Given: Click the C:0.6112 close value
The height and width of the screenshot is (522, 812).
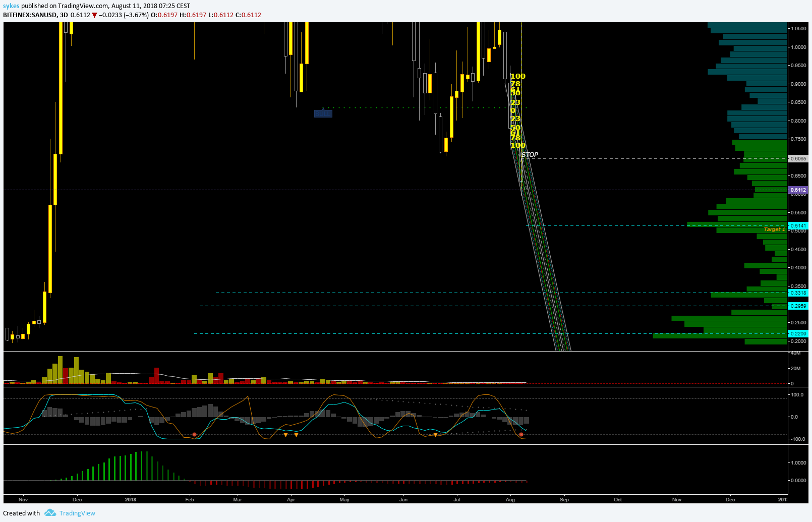Looking at the screenshot, I should [248, 15].
